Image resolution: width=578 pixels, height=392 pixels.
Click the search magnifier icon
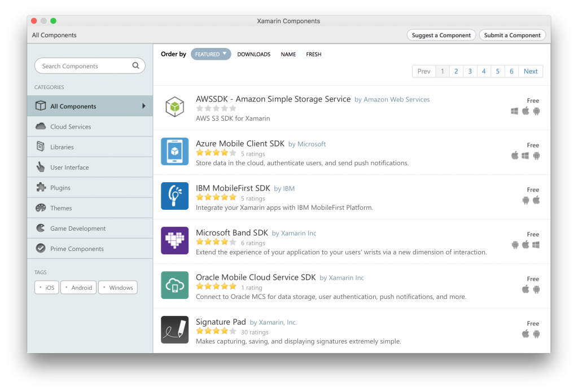[135, 65]
